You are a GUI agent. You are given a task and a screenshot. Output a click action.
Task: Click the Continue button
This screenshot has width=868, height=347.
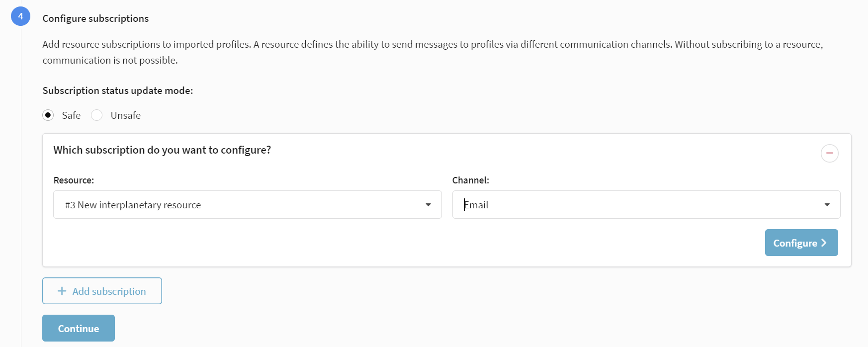(79, 328)
